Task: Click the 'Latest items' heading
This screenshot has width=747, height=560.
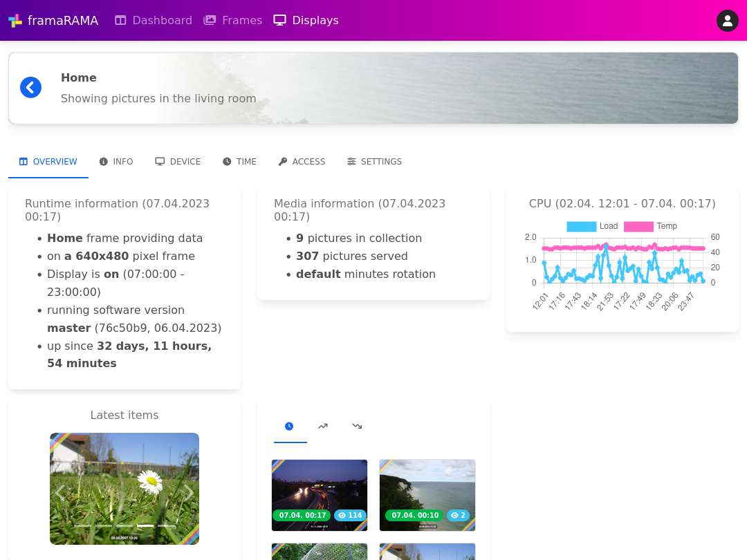Action: [124, 416]
